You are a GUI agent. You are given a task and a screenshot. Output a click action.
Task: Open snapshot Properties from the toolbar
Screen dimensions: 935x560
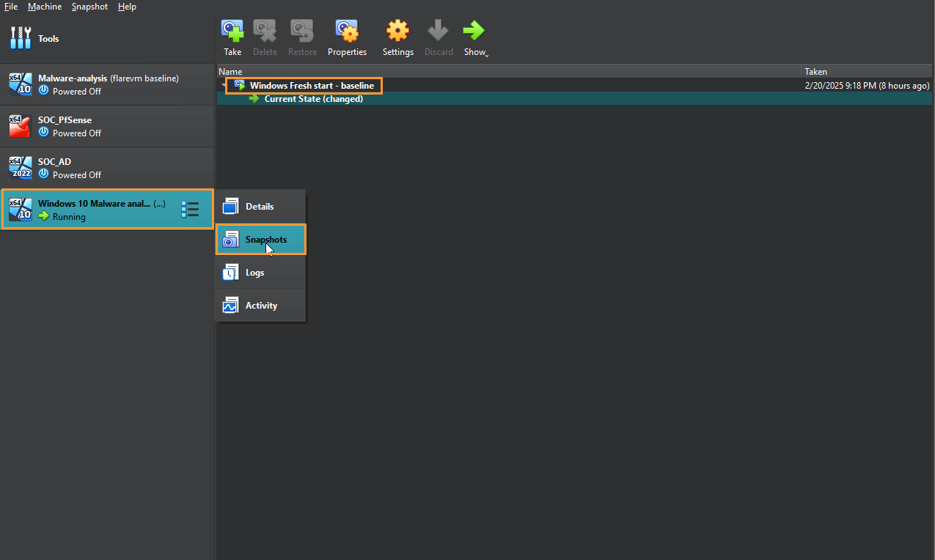(x=347, y=38)
